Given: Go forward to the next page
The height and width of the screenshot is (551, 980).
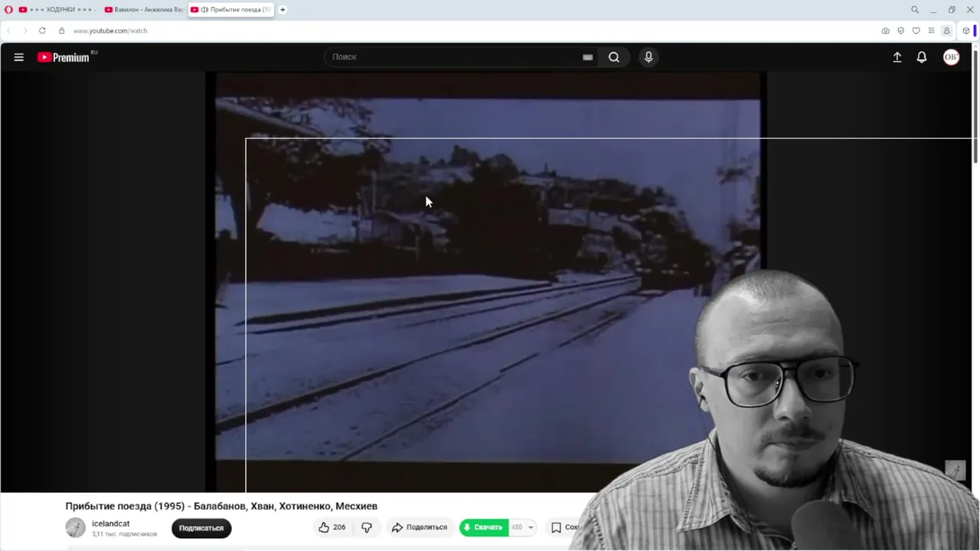Looking at the screenshot, I should coord(24,31).
